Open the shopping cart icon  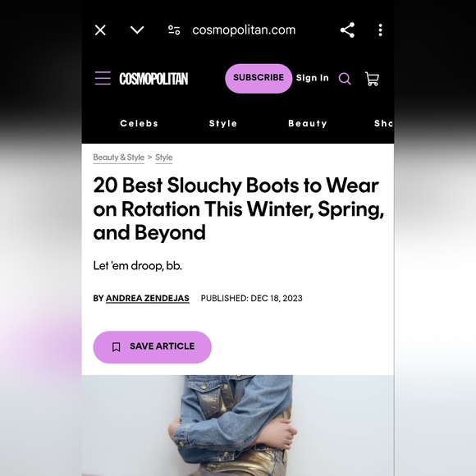[372, 79]
